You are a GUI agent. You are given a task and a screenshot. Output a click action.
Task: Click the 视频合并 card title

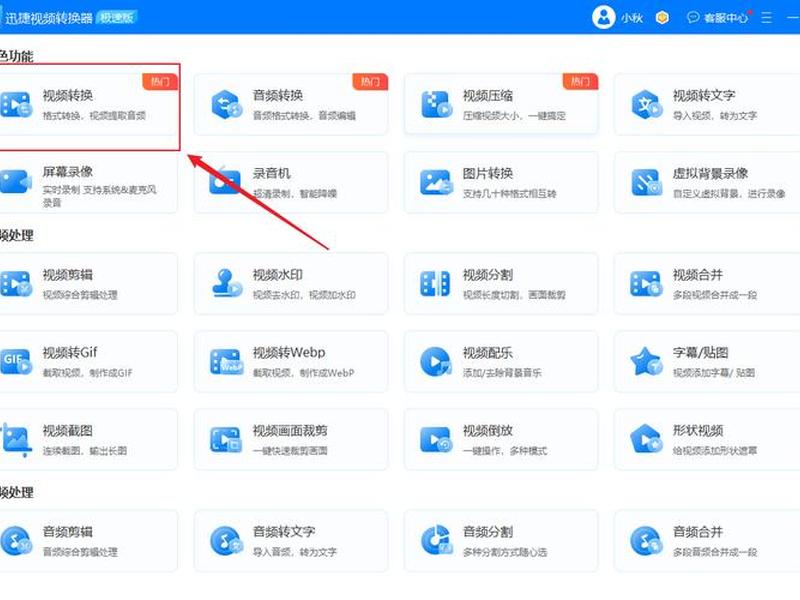tap(698, 275)
